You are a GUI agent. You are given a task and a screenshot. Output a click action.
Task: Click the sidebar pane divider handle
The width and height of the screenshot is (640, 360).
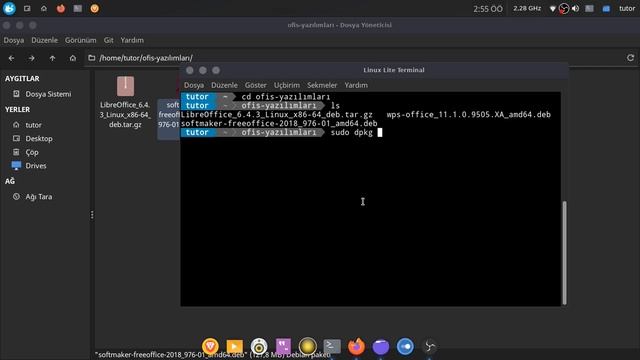pos(92,215)
